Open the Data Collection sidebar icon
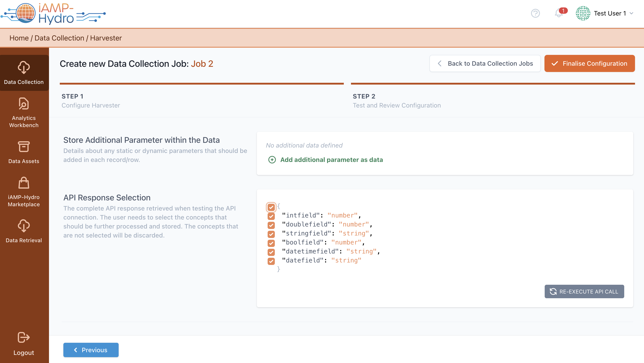The height and width of the screenshot is (363, 644). (x=24, y=72)
